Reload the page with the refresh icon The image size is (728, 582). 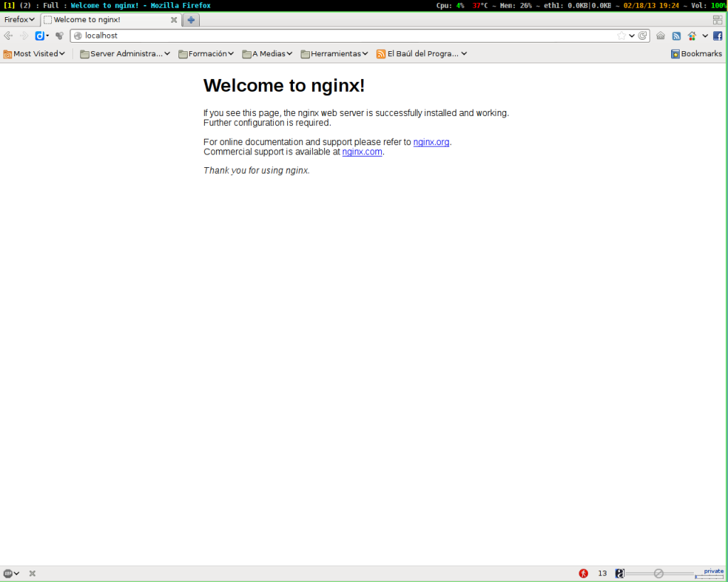(643, 36)
